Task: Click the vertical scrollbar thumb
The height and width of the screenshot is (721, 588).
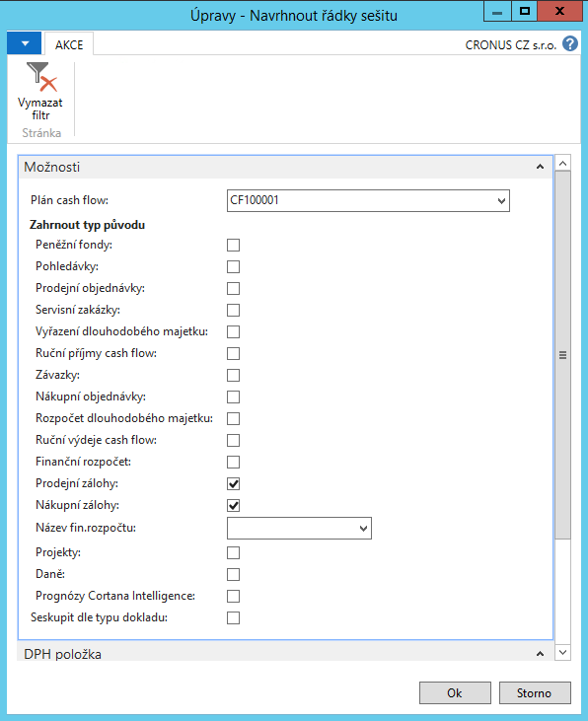Action: (563, 355)
